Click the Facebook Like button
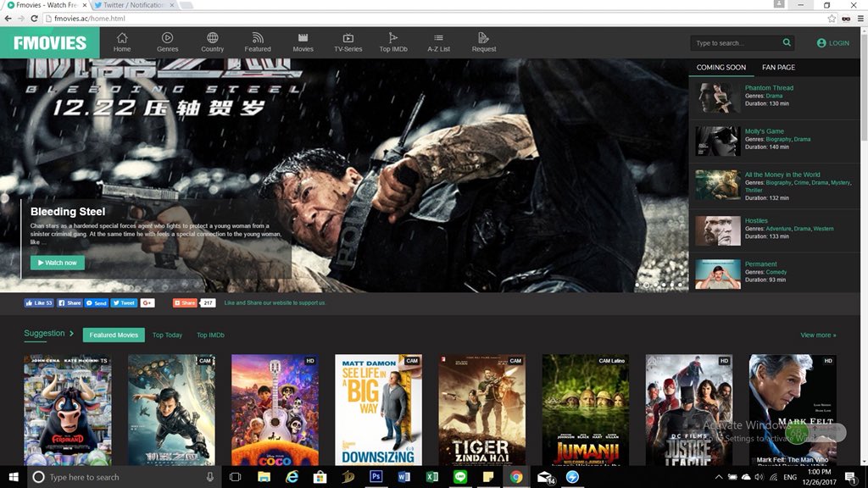 (39, 302)
